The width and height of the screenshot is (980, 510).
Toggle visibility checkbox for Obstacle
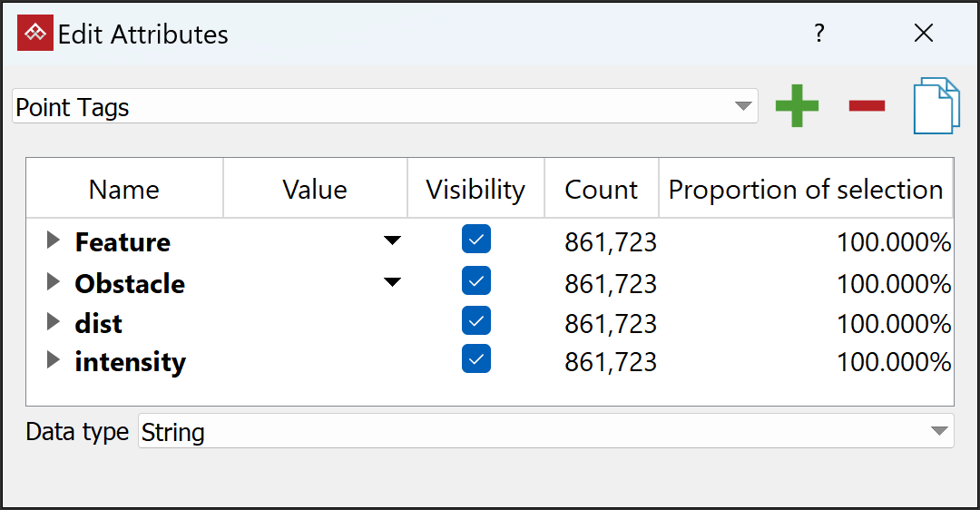476,281
